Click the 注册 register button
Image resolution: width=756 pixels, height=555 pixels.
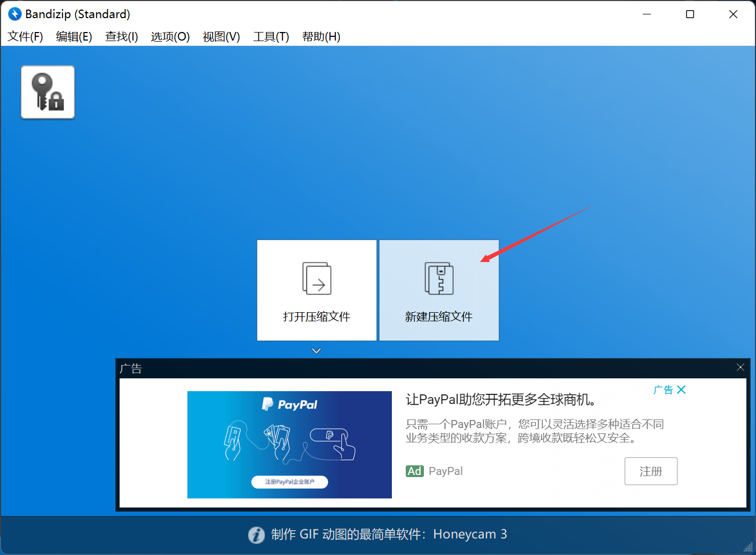point(651,471)
